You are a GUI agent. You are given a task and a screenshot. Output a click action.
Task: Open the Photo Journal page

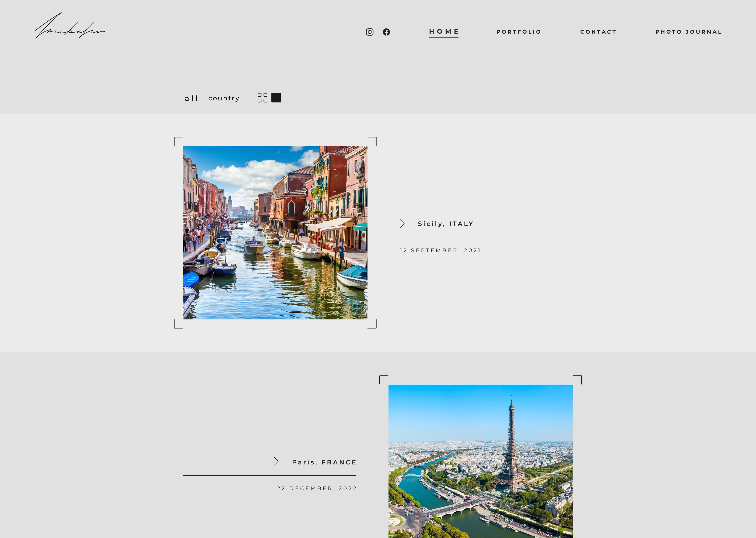point(688,32)
